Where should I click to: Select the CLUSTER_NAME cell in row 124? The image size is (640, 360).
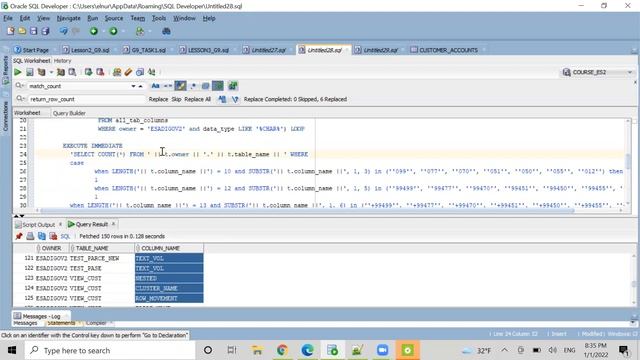(x=169, y=288)
